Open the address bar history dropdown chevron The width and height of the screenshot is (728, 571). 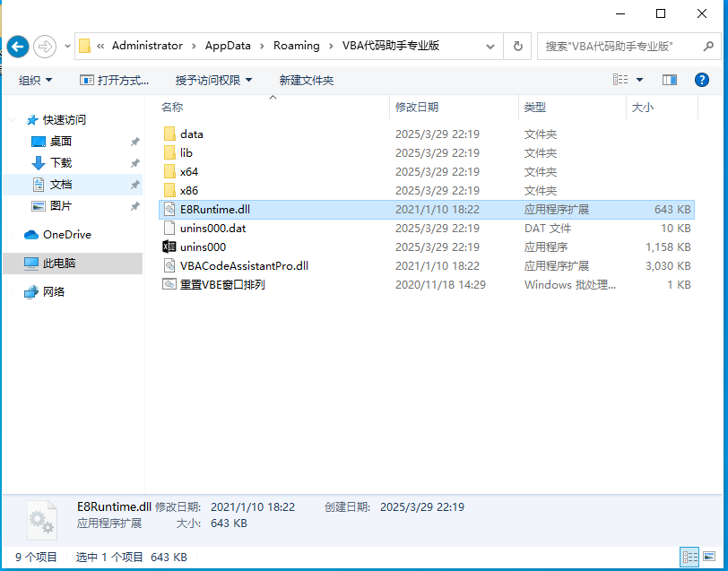coord(490,46)
